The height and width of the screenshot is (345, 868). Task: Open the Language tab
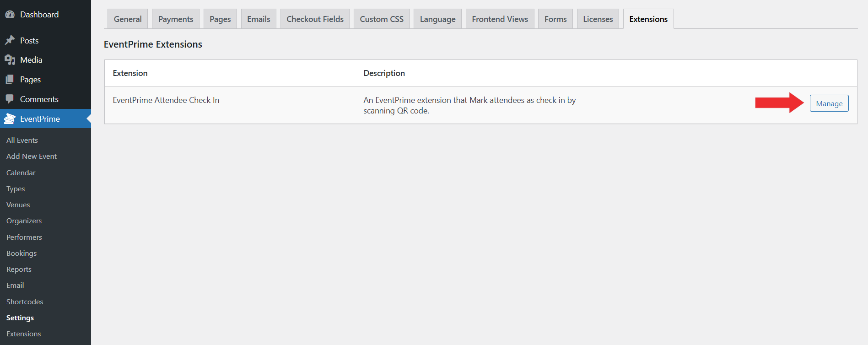tap(437, 19)
